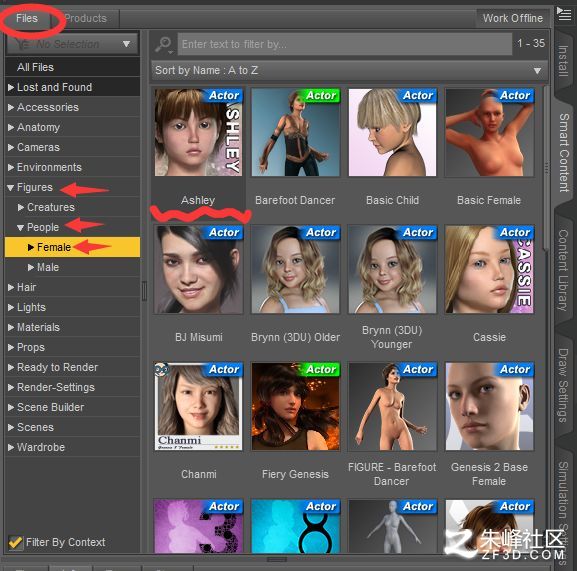Image resolution: width=577 pixels, height=571 pixels.
Task: Select the Basic Child actor thumbnail
Action: 393,132
